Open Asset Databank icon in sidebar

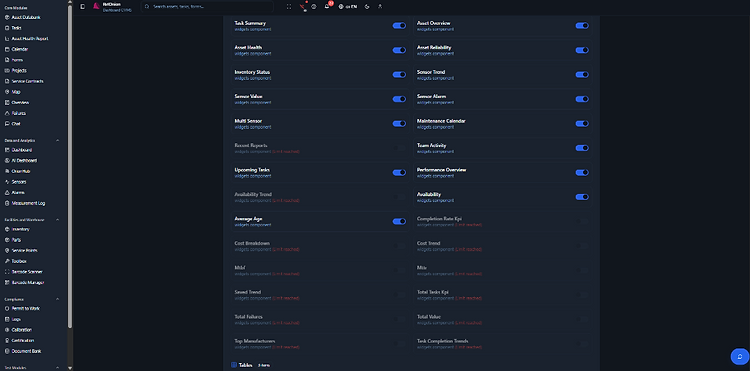coord(7,17)
